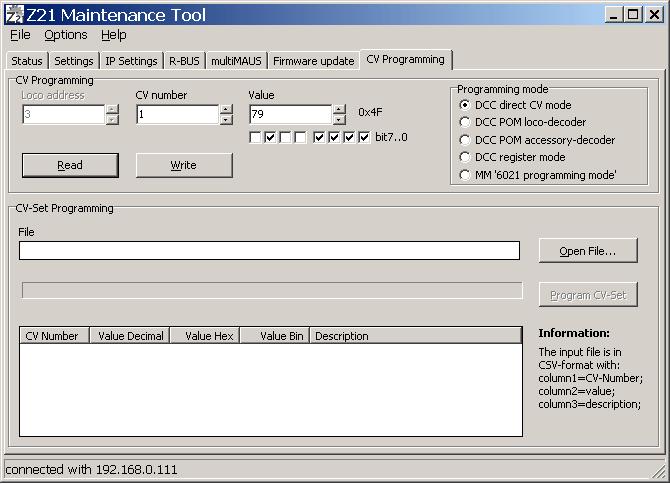Screen dimensions: 670x484
Task: Toggle bit 3 checkbox
Action: tap(319, 138)
